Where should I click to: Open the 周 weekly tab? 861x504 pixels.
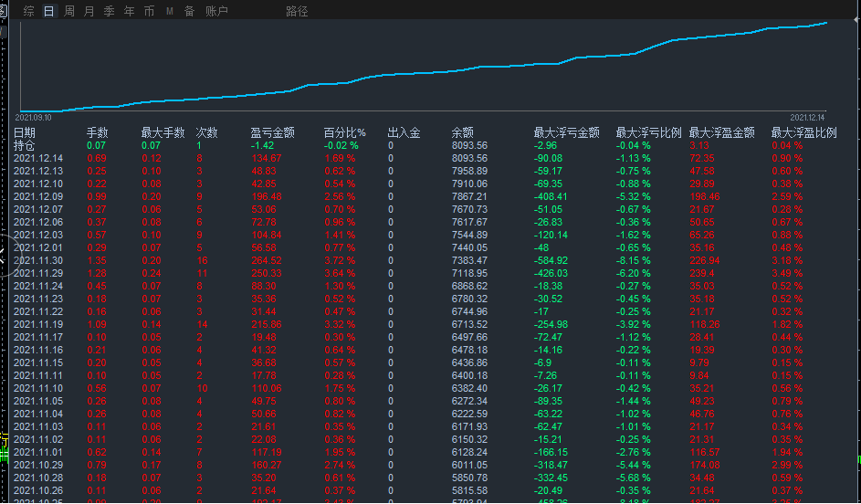(69, 11)
